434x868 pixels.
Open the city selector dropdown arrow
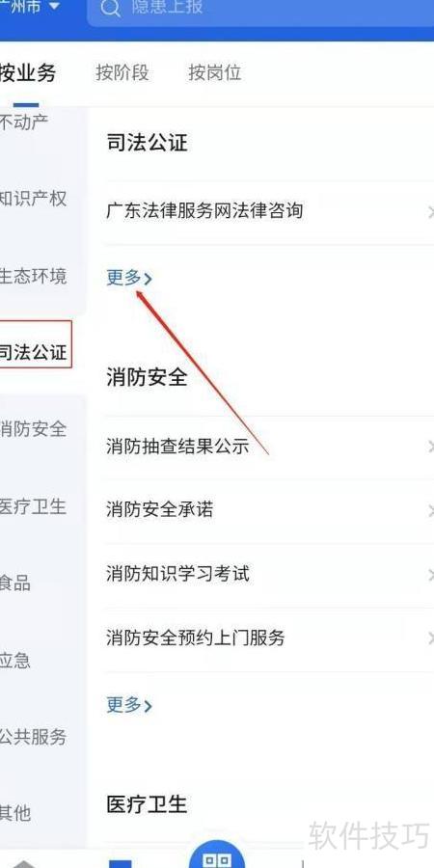(x=54, y=6)
